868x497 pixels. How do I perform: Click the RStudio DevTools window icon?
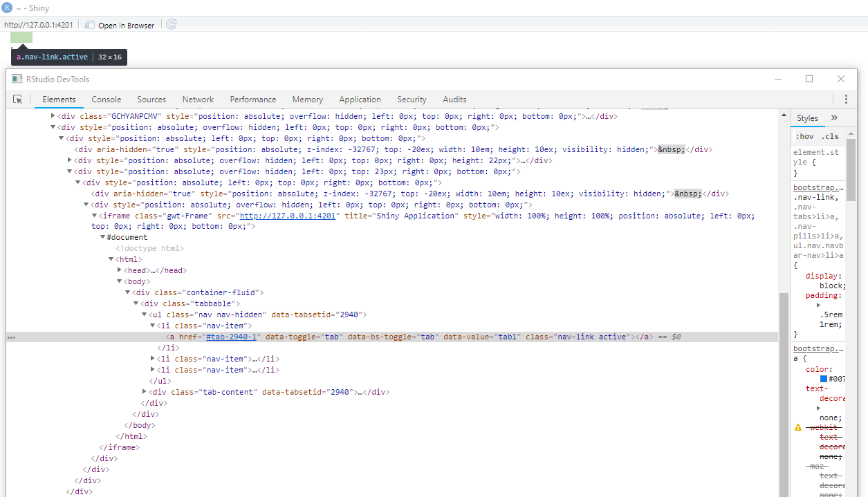click(x=16, y=79)
